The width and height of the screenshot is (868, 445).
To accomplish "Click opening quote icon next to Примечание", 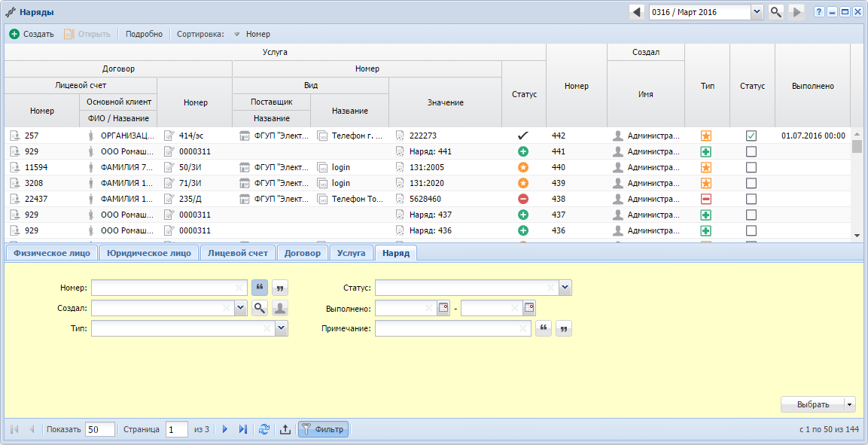I will [544, 329].
